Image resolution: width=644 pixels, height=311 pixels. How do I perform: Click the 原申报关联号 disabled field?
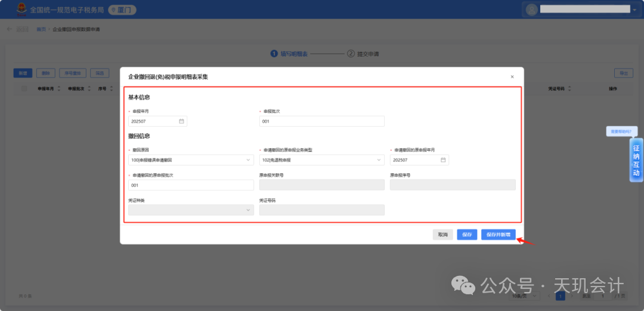click(321, 185)
